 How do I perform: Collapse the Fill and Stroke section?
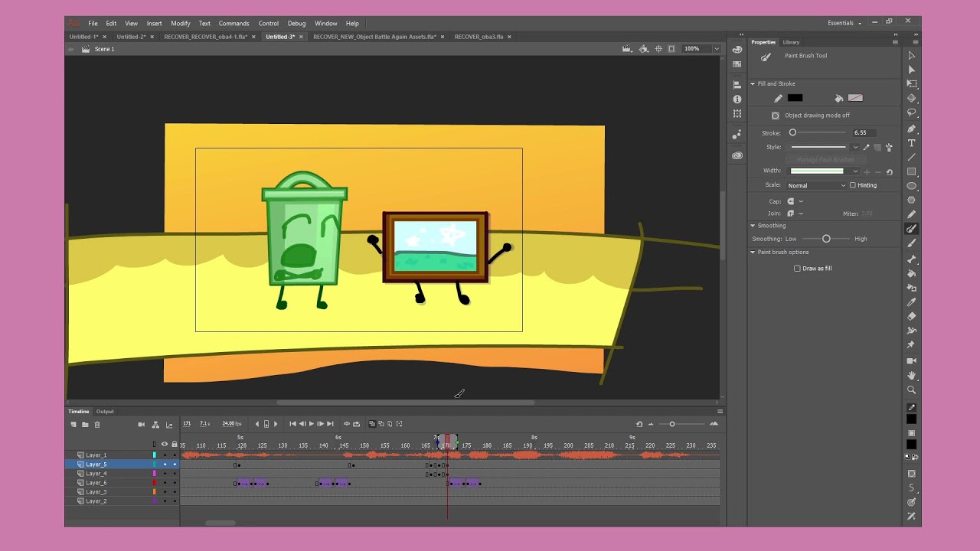(753, 83)
